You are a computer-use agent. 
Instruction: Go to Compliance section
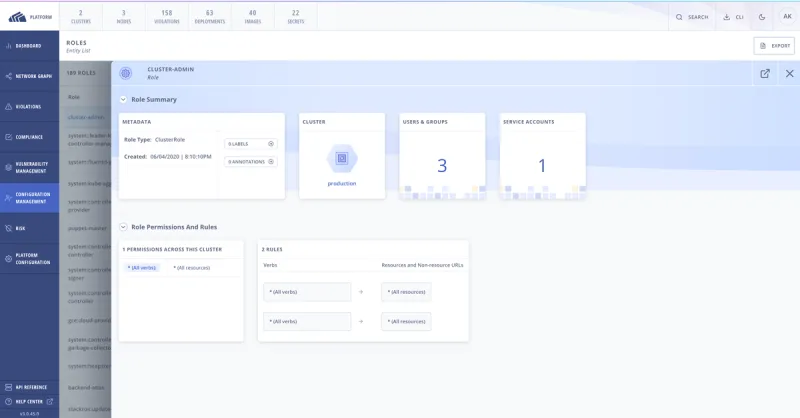coord(29,136)
